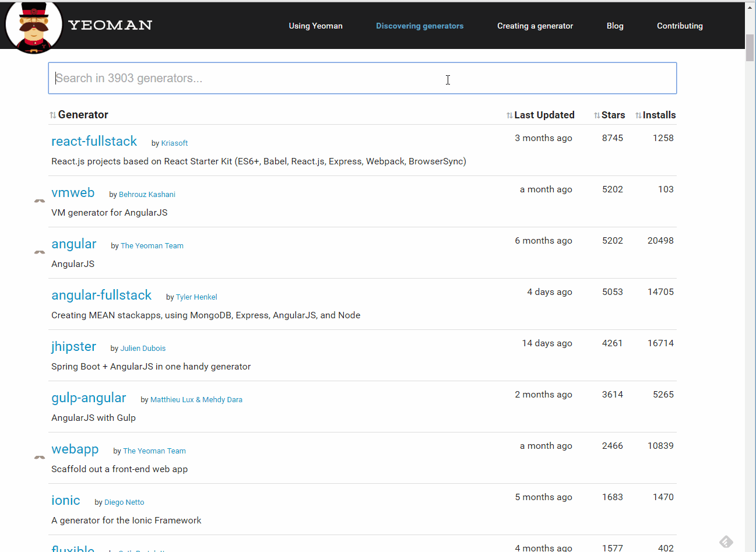The height and width of the screenshot is (552, 756).
Task: Open the jhipster generator link
Action: pos(73,347)
